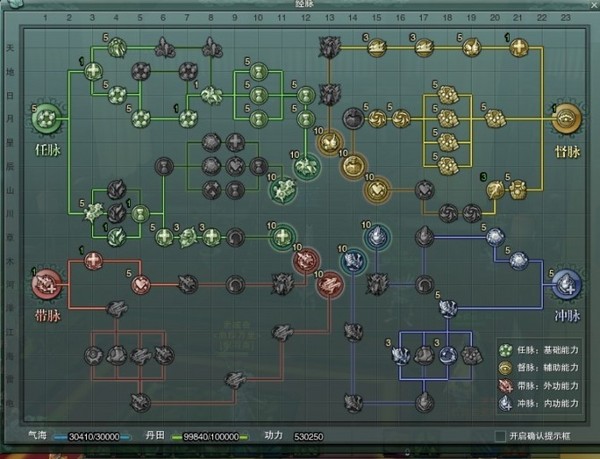The image size is (600, 459).
Task: Select the large yellow 督脉 eye node
Action: [566, 120]
